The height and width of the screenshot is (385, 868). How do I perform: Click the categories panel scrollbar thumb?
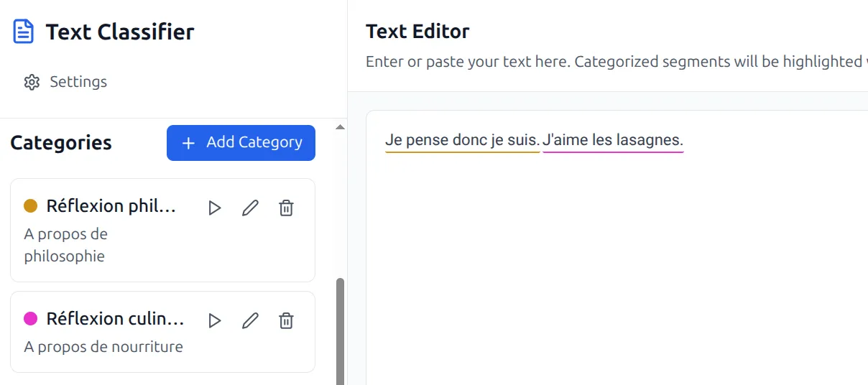(x=341, y=330)
